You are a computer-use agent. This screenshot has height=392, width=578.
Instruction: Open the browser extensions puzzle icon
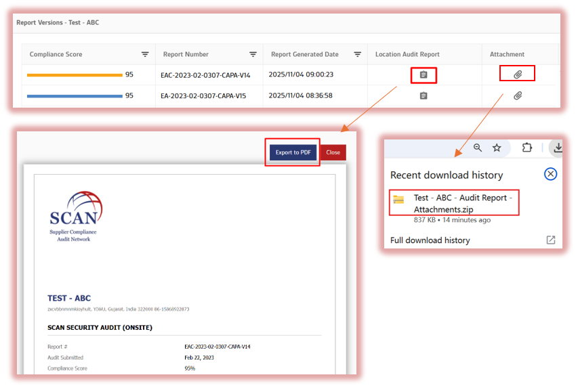[527, 148]
